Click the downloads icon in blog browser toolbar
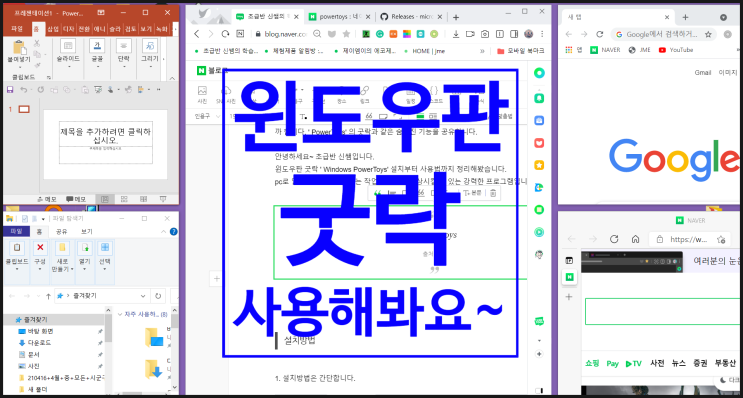Screen dimensions: 743x398 pyautogui.click(x=456, y=34)
